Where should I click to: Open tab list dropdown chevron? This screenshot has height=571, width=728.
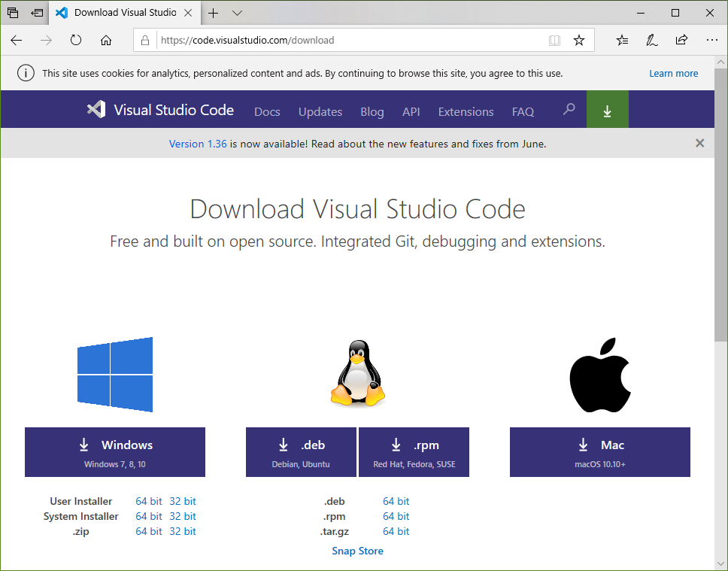click(238, 13)
